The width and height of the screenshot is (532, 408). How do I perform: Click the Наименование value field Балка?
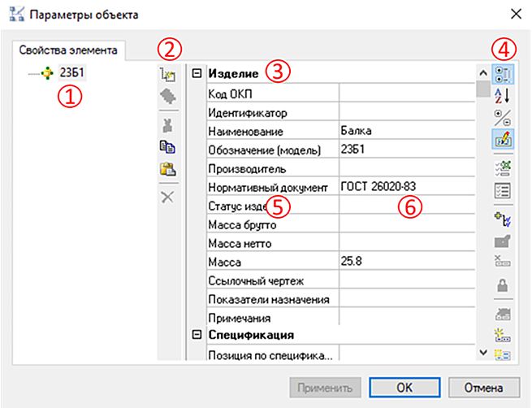pos(406,131)
